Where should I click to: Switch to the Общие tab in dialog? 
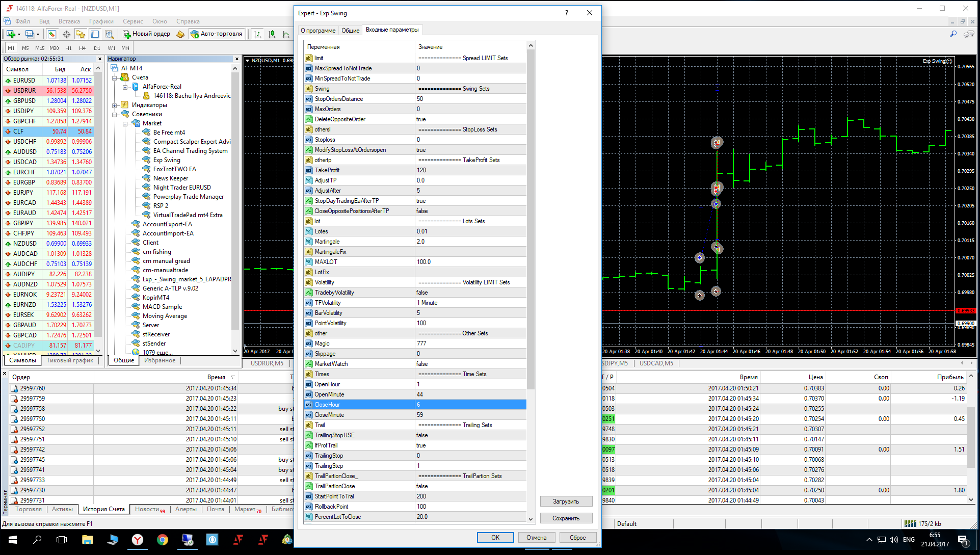click(x=350, y=30)
